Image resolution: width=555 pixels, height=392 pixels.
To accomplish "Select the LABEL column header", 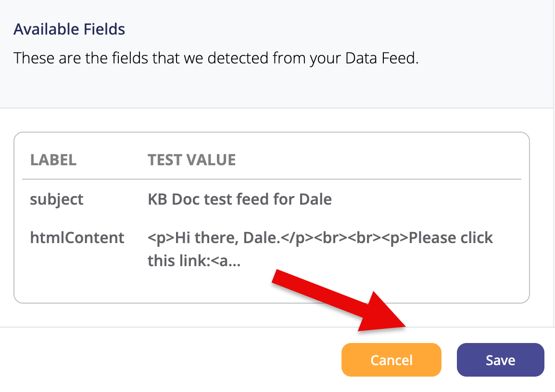I will (x=53, y=160).
